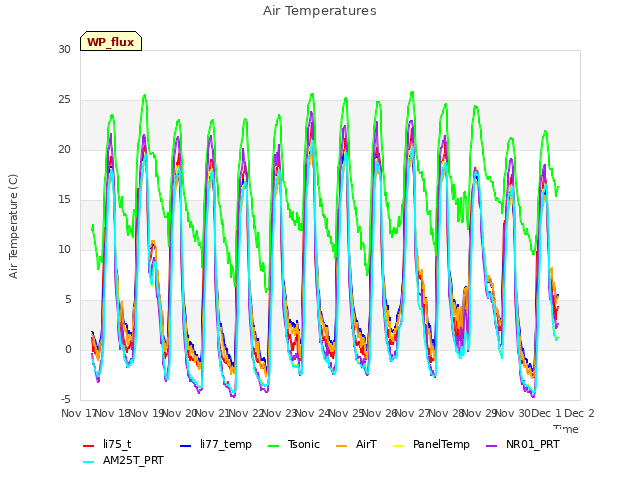
Task: Click the WP_flux label box
Action: coord(111,41)
